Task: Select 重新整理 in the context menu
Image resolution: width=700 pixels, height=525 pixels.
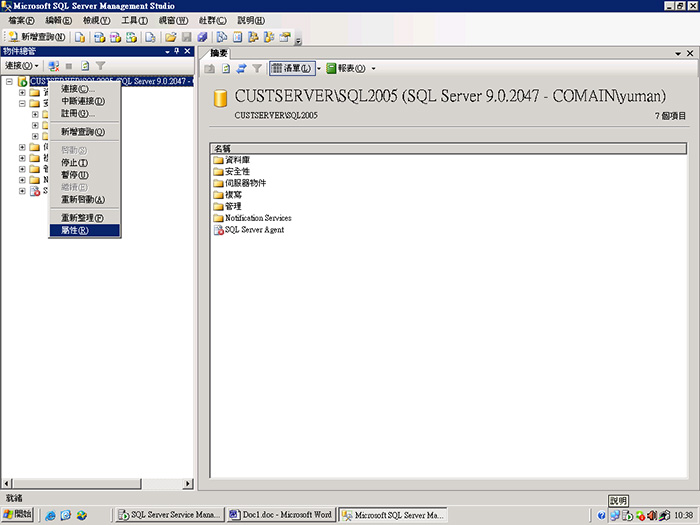Action: click(84, 218)
